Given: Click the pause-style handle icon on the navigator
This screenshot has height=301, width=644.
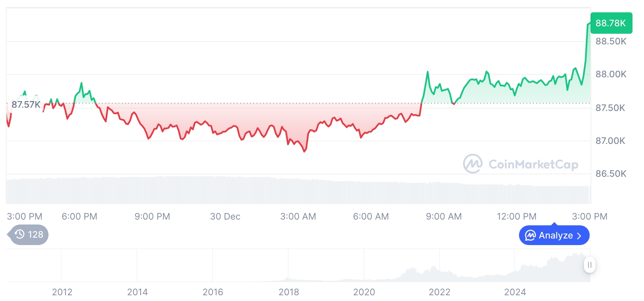Looking at the screenshot, I should [590, 265].
